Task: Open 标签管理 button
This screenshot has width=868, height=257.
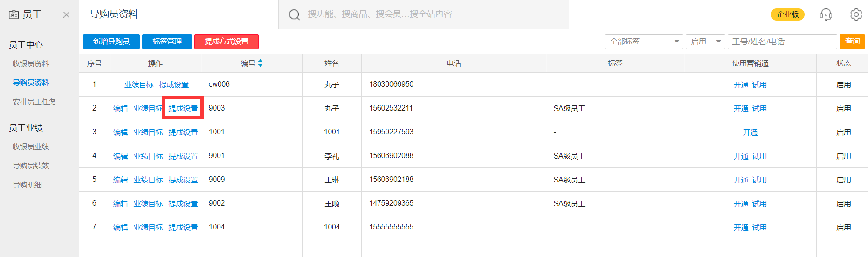Action: pos(167,42)
